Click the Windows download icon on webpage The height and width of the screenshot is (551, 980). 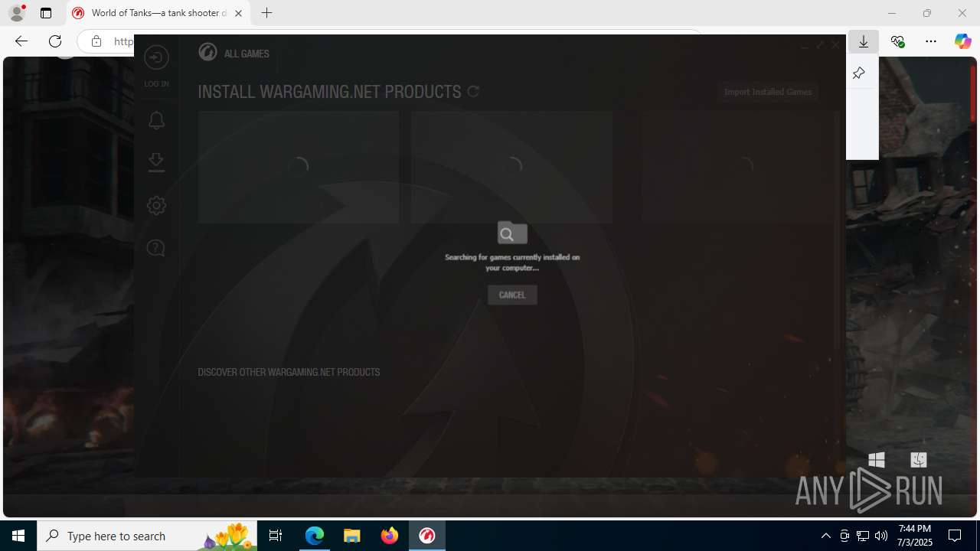pyautogui.click(x=877, y=459)
